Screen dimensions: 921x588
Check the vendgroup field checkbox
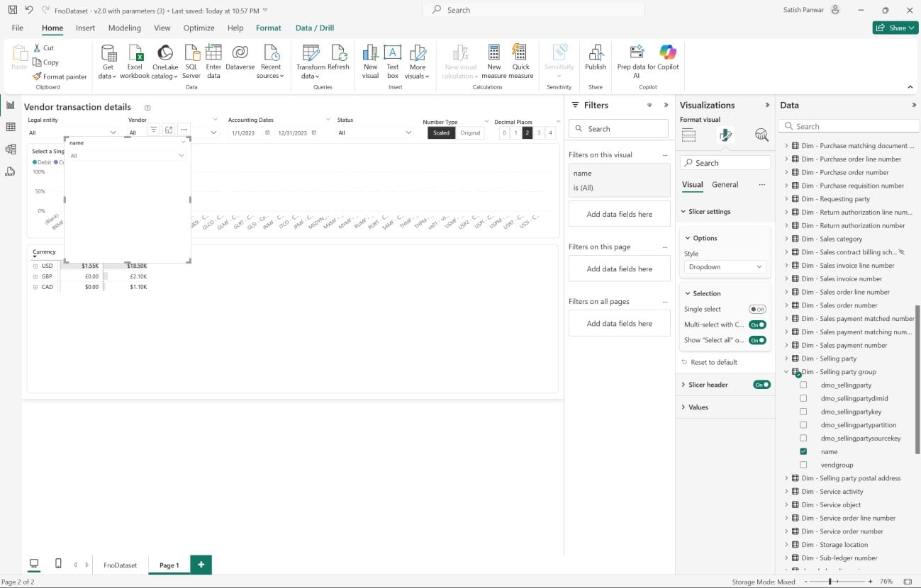click(x=803, y=465)
